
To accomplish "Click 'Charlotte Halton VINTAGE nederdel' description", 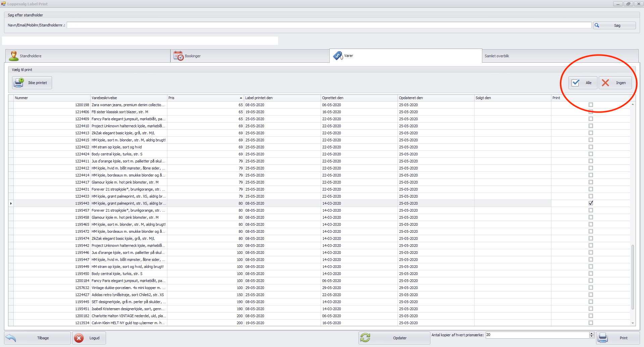I will (128, 316).
